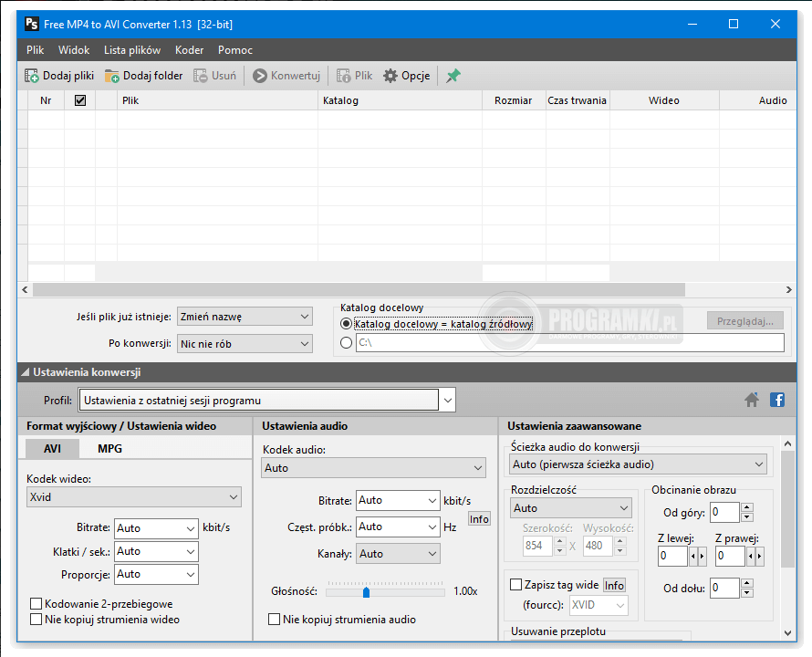The image size is (812, 657).
Task: Open the Koder menu
Action: [x=189, y=50]
